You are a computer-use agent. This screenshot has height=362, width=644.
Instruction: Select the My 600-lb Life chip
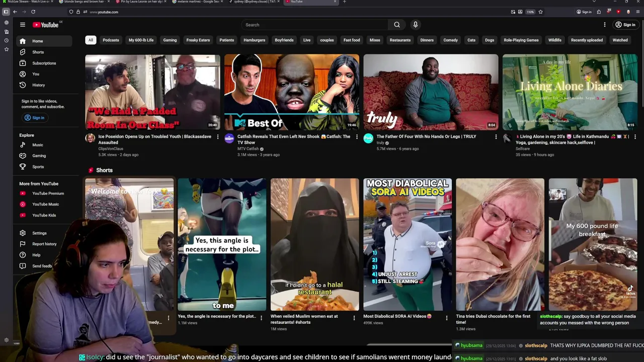(x=141, y=40)
